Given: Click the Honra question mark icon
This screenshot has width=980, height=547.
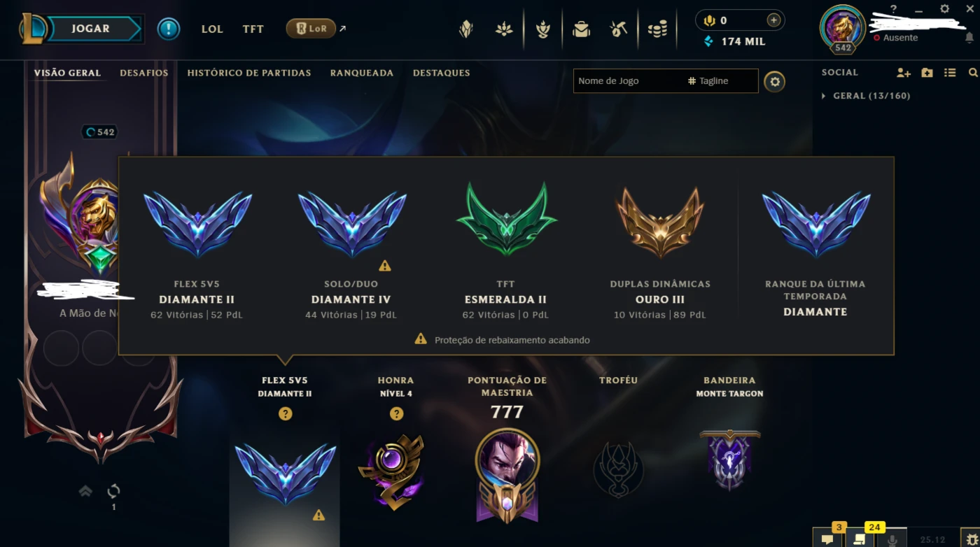Looking at the screenshot, I should 396,414.
